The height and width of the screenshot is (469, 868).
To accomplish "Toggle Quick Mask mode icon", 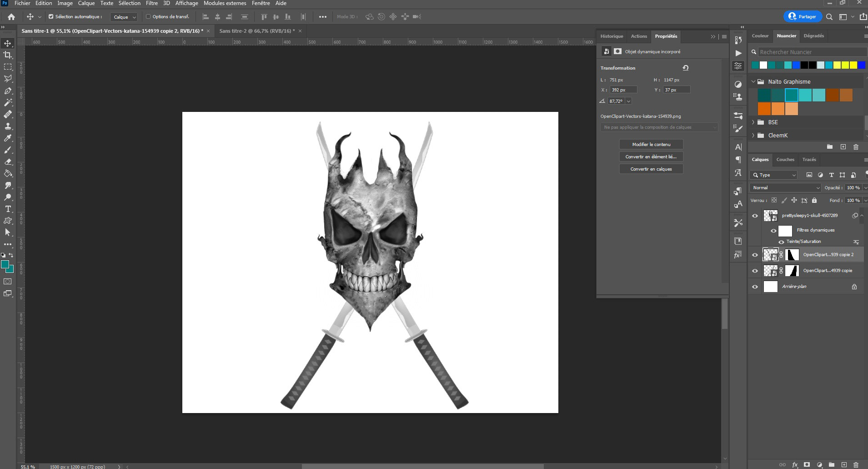I will coord(8,282).
